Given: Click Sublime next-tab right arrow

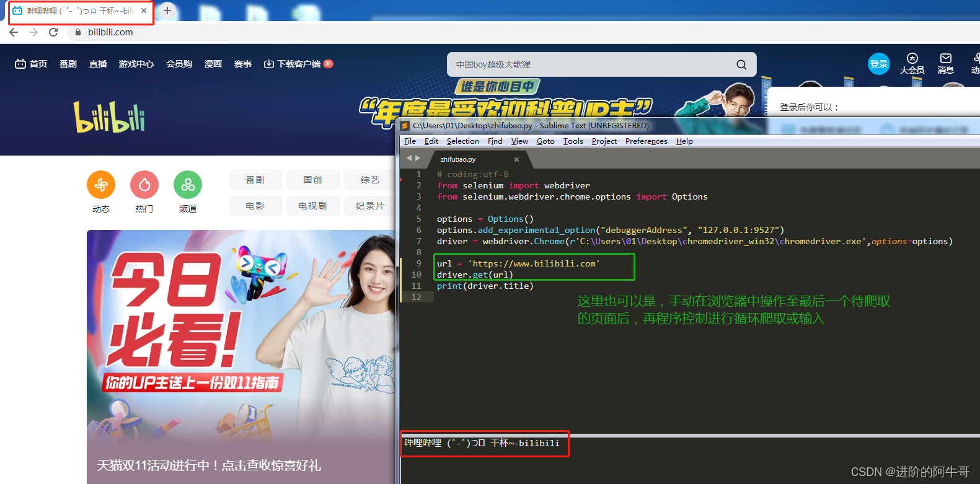Looking at the screenshot, I should click(x=418, y=158).
